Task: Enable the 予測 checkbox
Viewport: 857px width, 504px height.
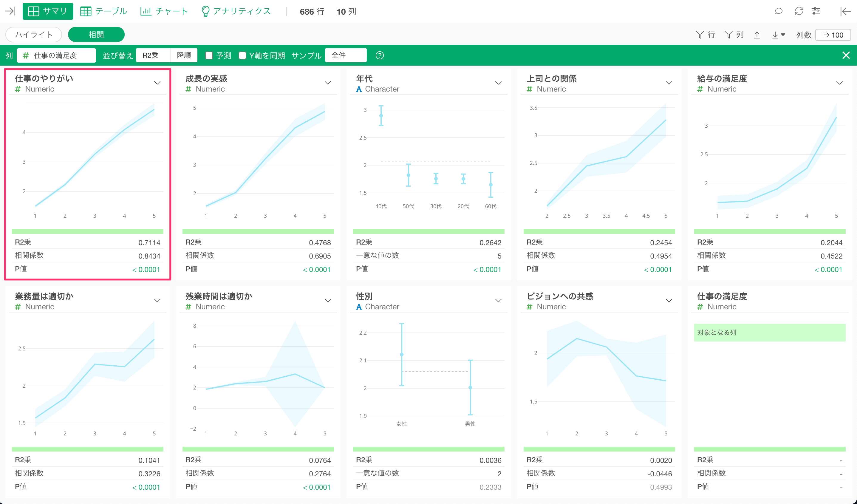Action: coord(209,55)
